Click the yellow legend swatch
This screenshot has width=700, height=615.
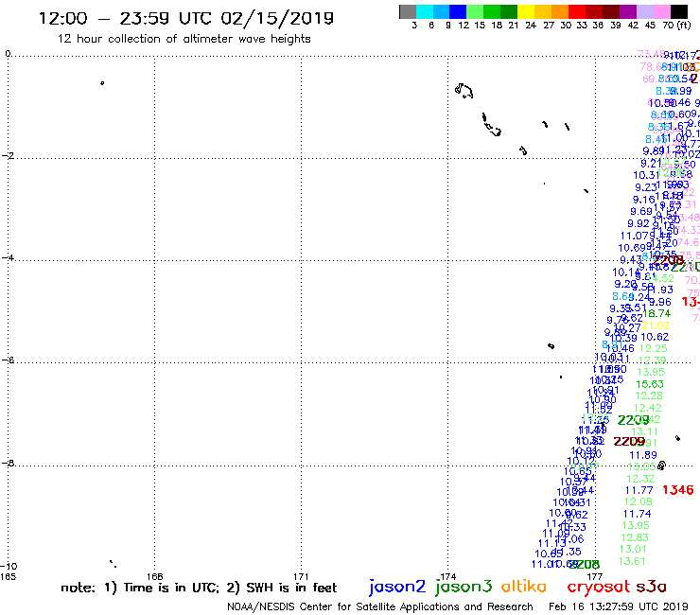point(526,11)
